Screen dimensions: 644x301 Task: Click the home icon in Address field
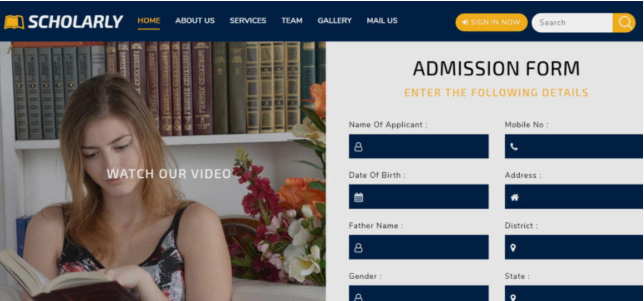[514, 197]
